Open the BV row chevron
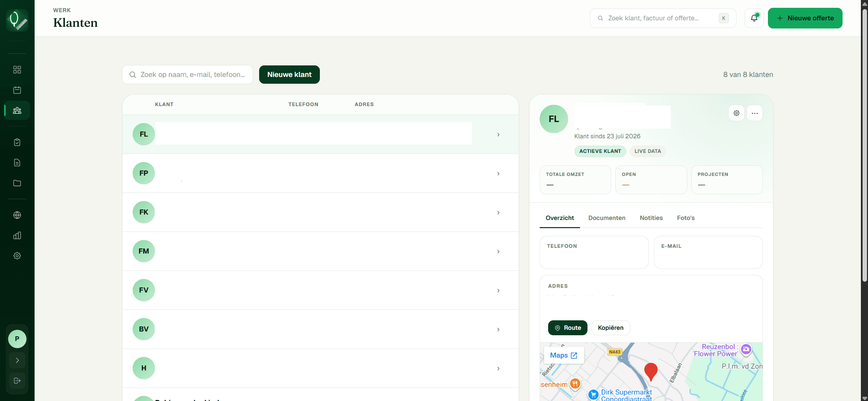 (498, 329)
